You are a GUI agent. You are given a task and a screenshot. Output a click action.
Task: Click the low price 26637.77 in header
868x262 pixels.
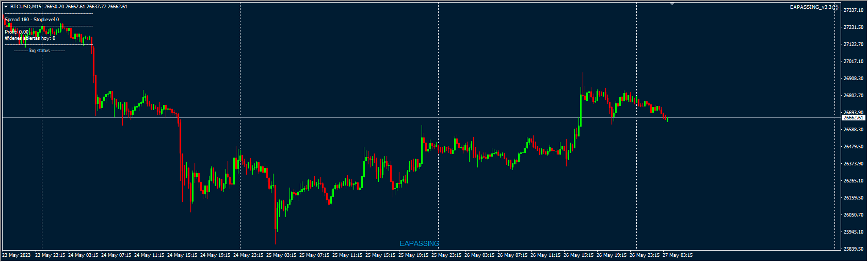pos(96,7)
